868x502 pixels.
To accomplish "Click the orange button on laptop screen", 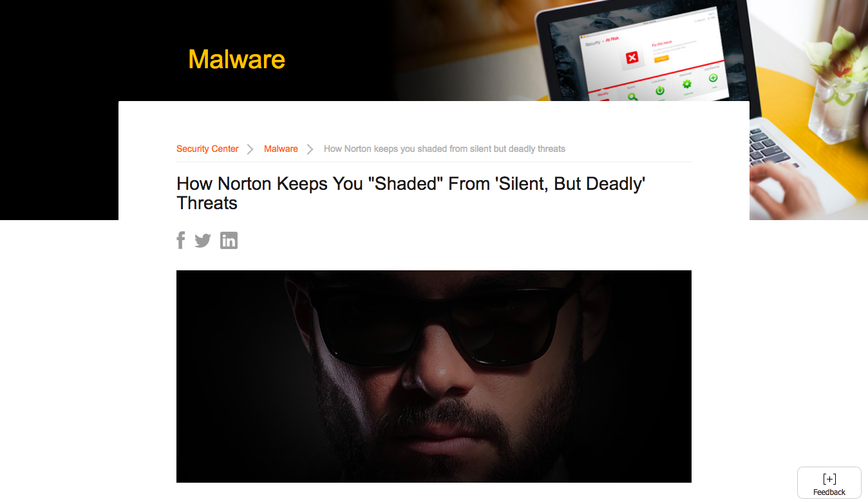I will tap(661, 59).
